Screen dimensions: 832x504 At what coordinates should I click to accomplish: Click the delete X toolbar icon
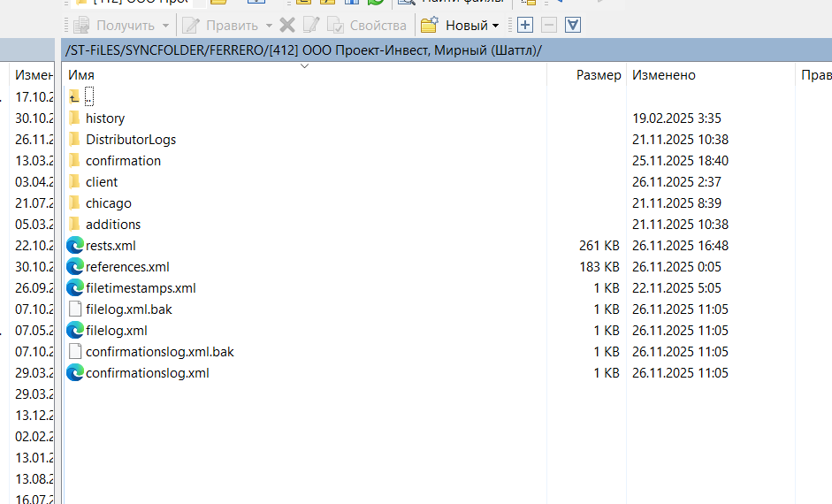coord(287,25)
